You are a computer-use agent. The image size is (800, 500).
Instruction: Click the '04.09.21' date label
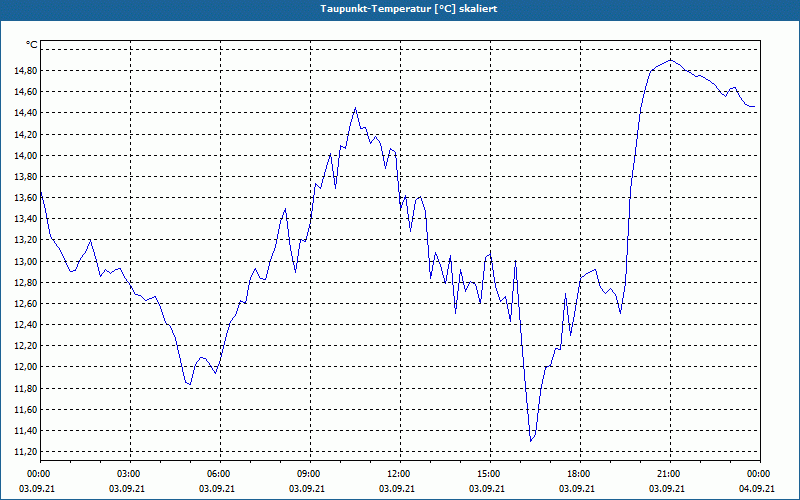pos(757,488)
